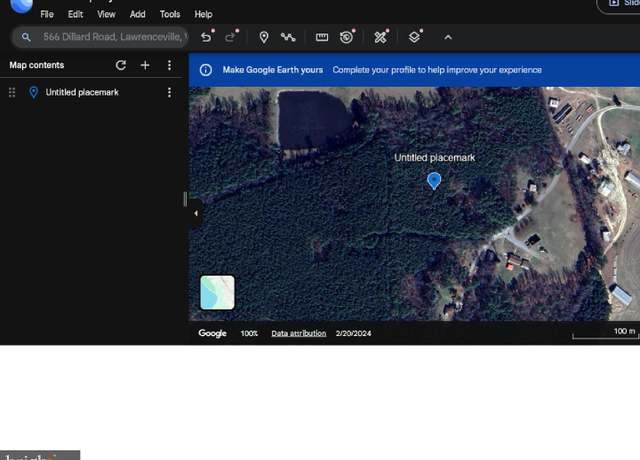Open the View menu
640x460 pixels.
coord(106,14)
